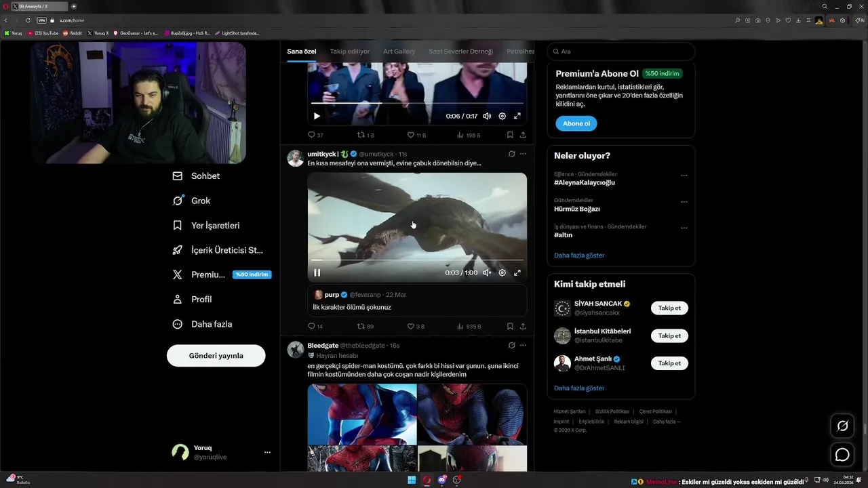
Task: View analytics showing 198 B views
Action: 468,135
